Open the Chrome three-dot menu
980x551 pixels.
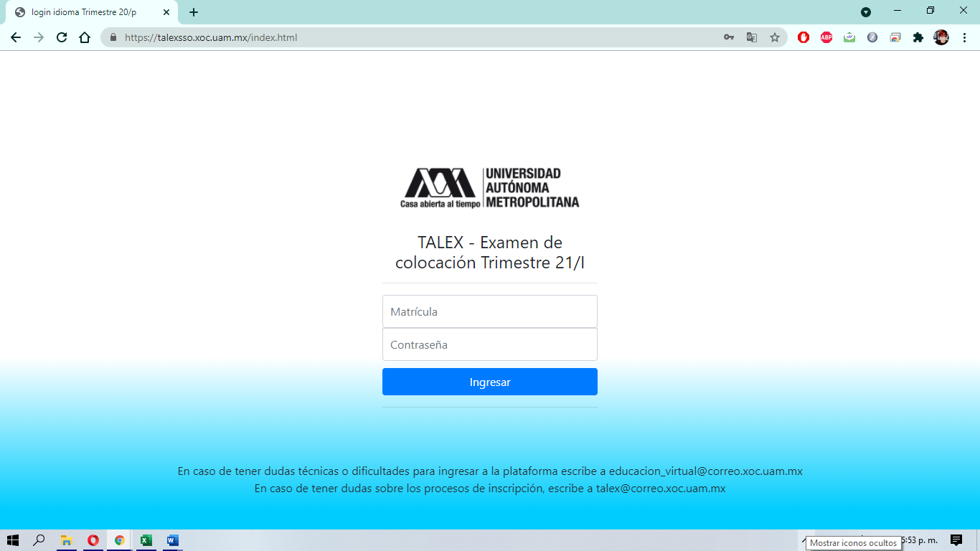pyautogui.click(x=963, y=37)
